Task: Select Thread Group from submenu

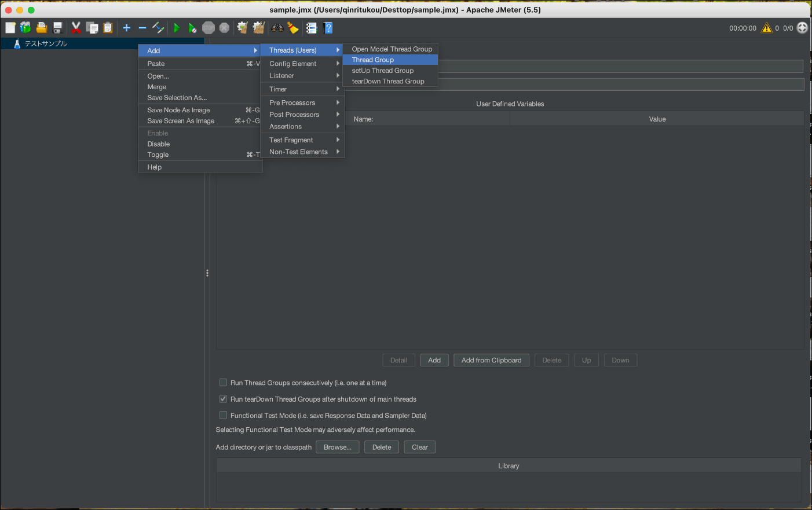Action: (373, 60)
